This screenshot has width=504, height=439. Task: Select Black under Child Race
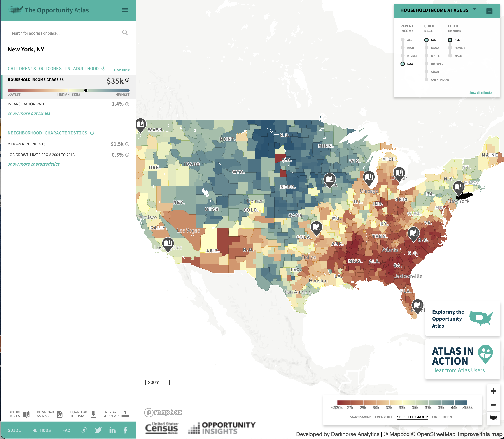[427, 48]
